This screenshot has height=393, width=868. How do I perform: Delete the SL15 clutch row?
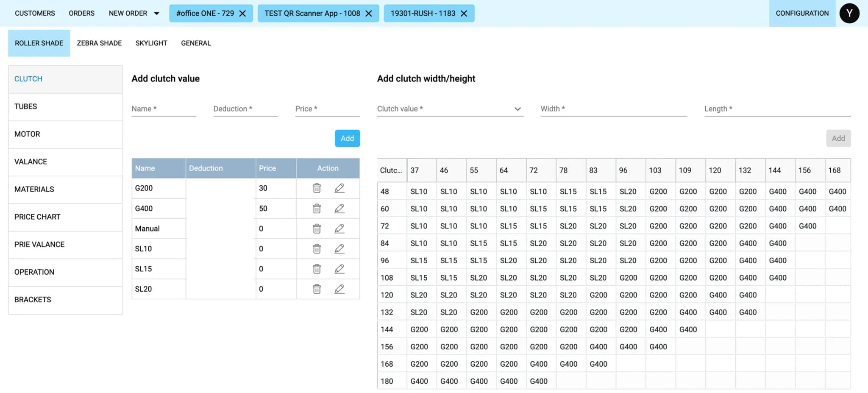317,269
